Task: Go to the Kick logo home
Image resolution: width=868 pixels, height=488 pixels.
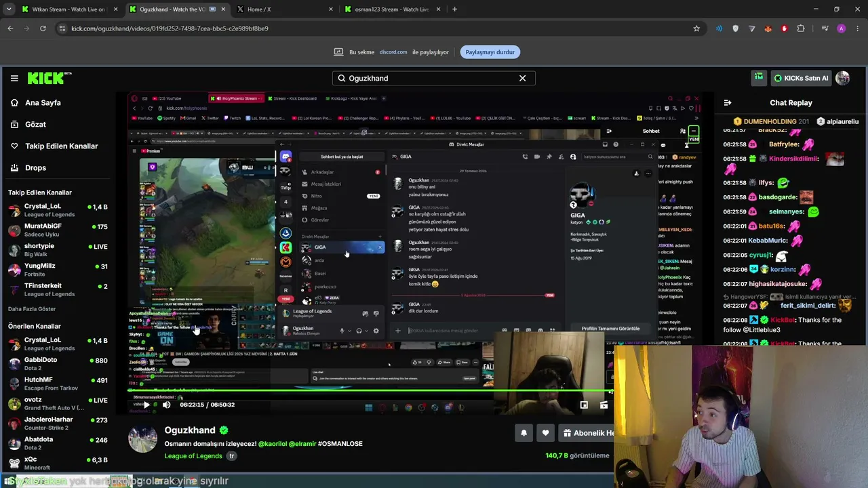Action: pyautogui.click(x=50, y=78)
